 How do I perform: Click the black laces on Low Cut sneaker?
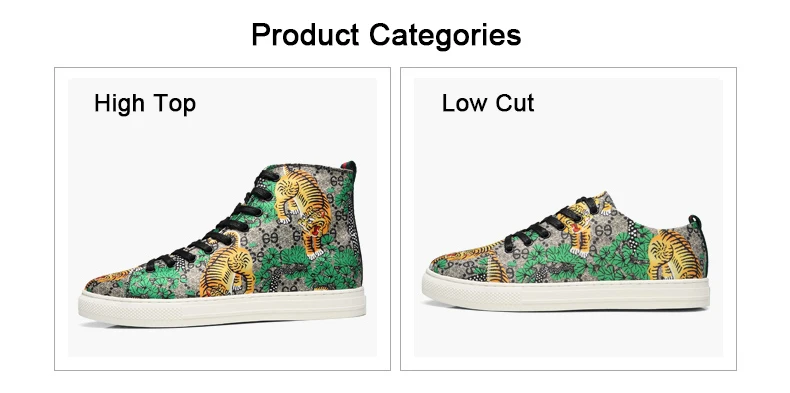(x=550, y=223)
